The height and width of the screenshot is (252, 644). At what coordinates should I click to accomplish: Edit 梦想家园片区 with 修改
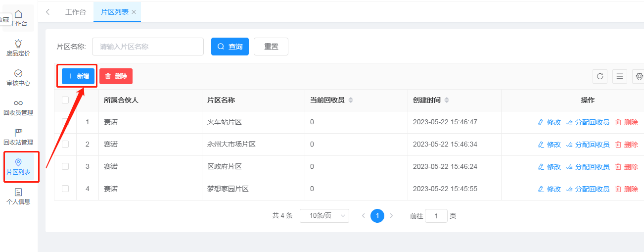(x=549, y=189)
